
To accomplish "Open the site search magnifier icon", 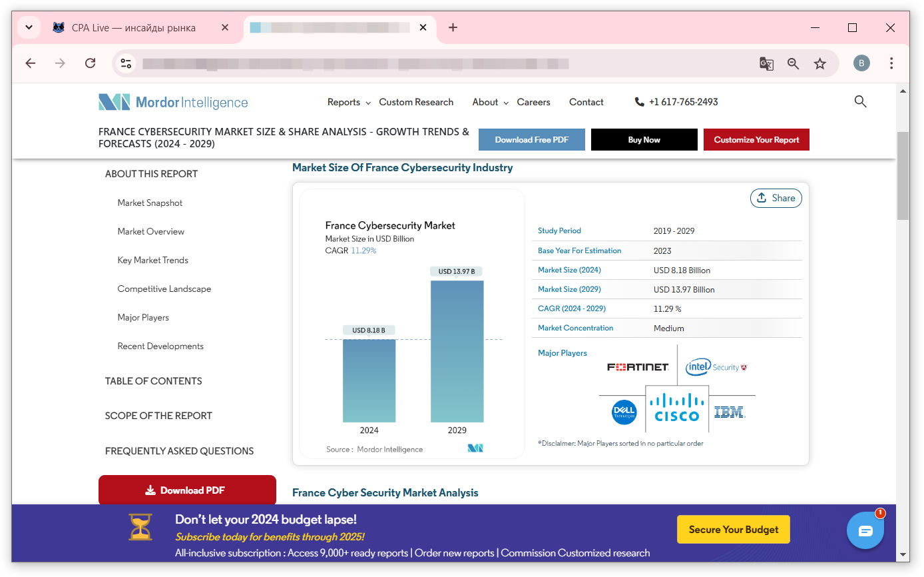I will click(860, 101).
